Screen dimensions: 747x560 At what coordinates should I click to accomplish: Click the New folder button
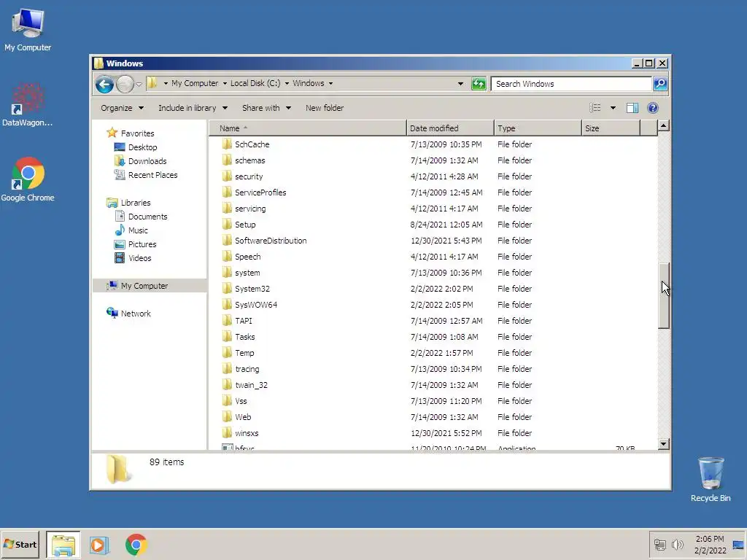(325, 108)
